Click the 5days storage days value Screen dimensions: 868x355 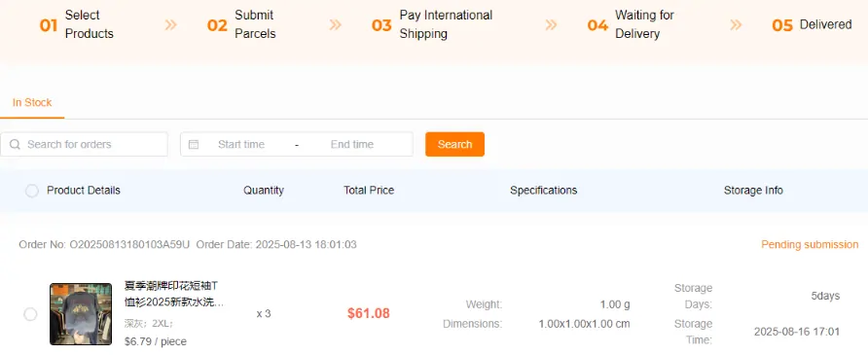[825, 296]
